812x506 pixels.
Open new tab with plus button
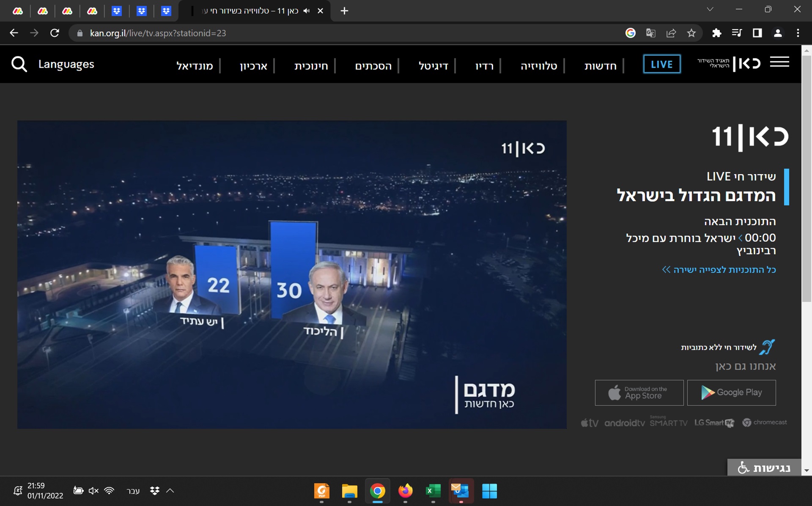tap(344, 11)
